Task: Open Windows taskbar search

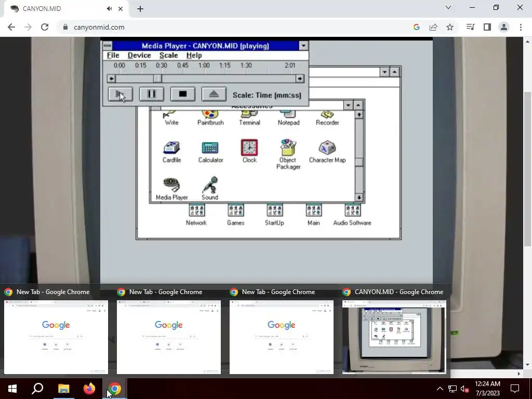Action: click(x=37, y=389)
